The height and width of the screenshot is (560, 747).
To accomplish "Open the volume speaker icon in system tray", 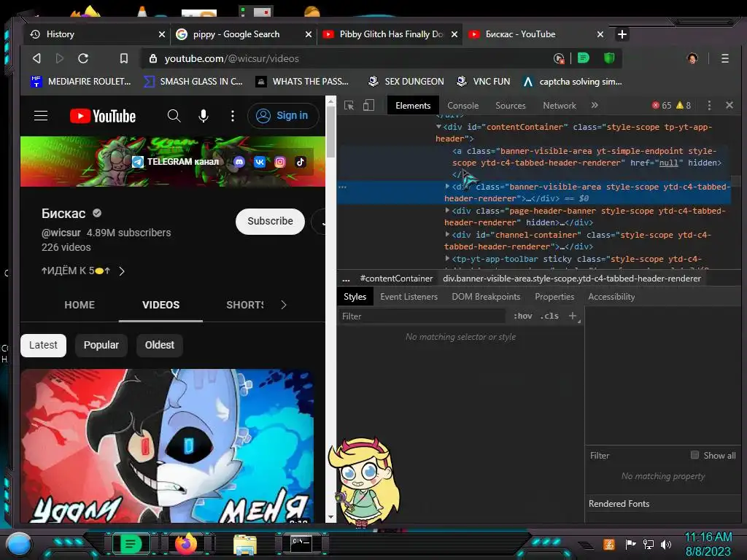I will click(x=666, y=544).
